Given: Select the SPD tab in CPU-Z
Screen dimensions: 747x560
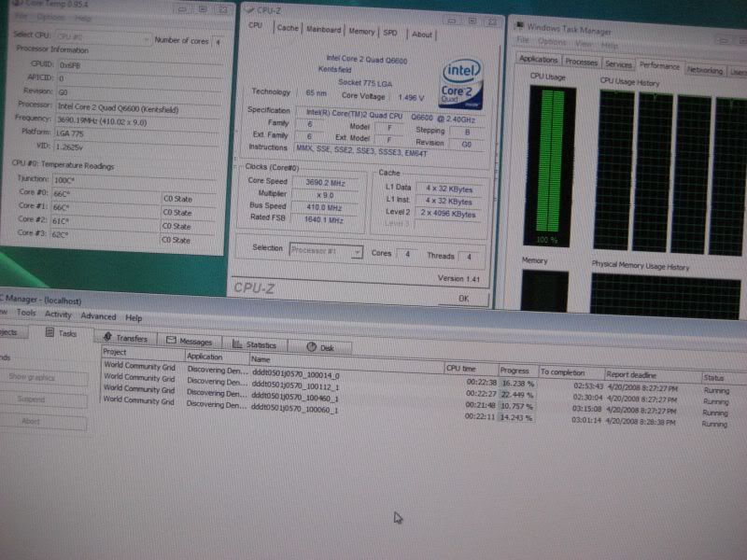Looking at the screenshot, I should 390,33.
